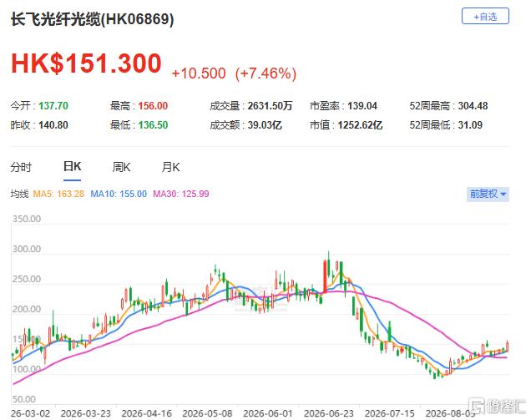The image size is (531, 420).
Task: Click the 2026-07-15 date axis label
Action: [389, 413]
